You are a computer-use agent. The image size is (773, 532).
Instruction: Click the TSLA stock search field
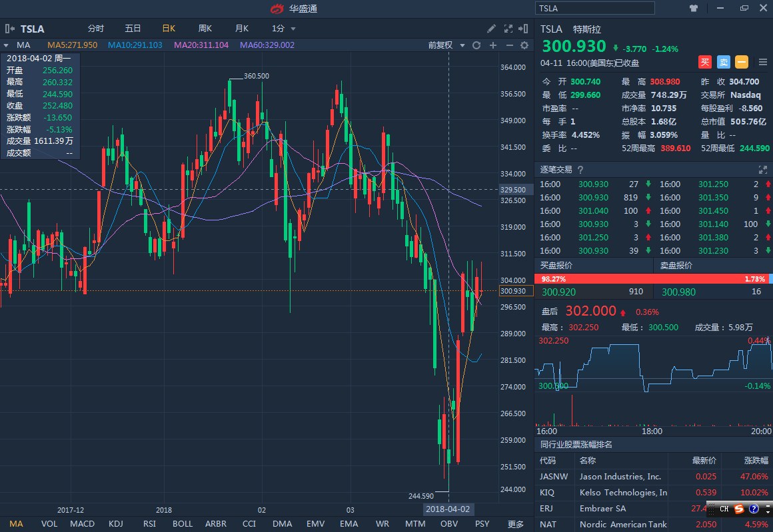(x=595, y=8)
